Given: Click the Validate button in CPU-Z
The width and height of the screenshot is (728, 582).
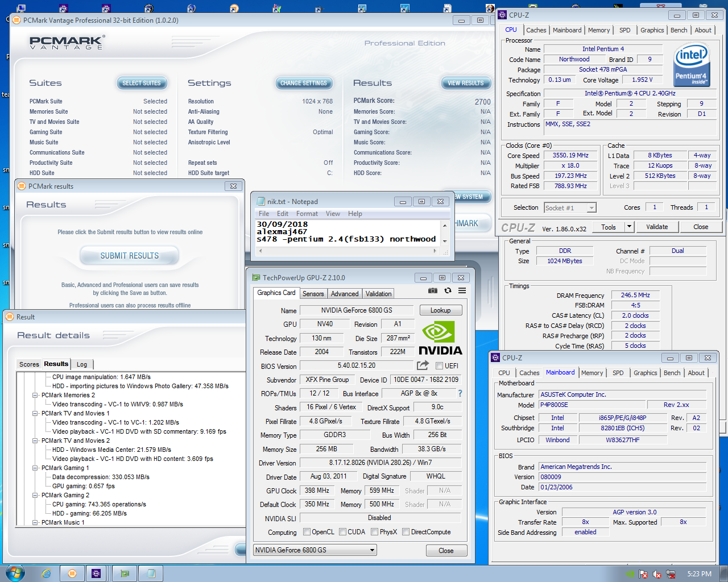Looking at the screenshot, I should 657,227.
